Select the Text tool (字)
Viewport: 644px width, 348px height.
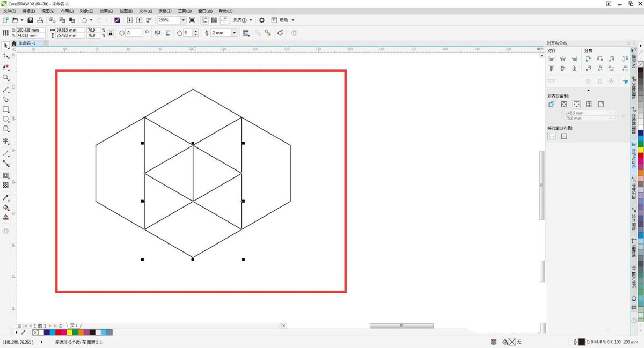[x=6, y=142]
